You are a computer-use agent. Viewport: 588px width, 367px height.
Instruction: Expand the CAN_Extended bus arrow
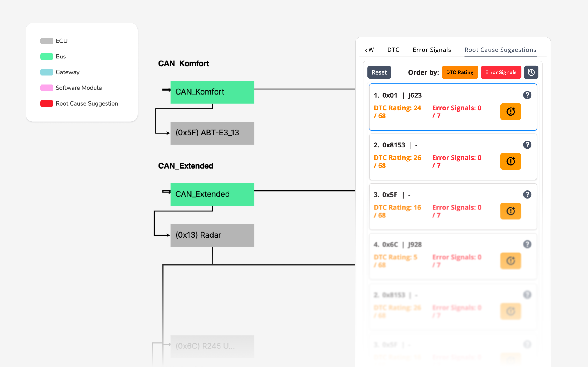(x=167, y=192)
